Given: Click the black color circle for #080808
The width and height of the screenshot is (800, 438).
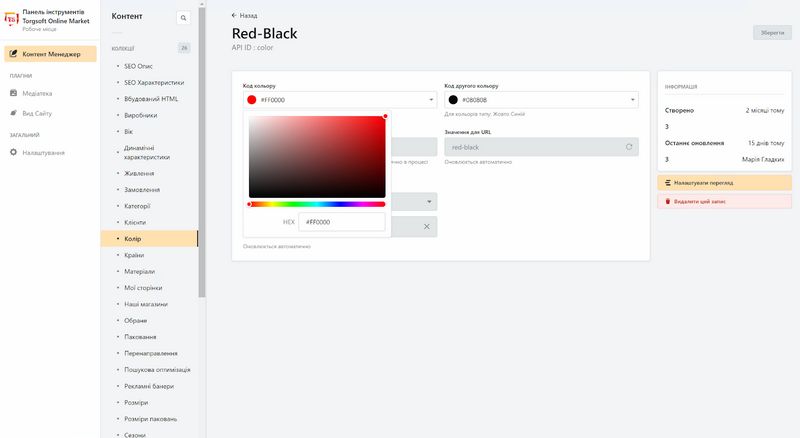Looking at the screenshot, I should [453, 100].
